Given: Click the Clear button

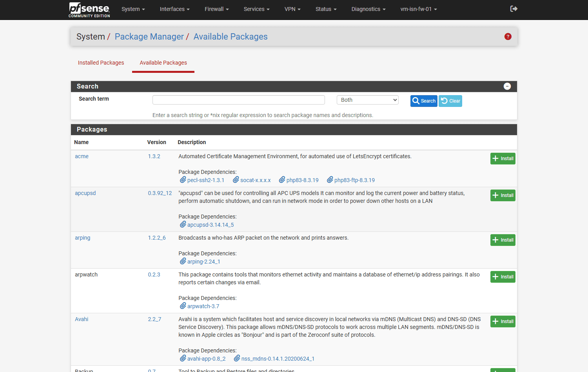Looking at the screenshot, I should click(x=450, y=101).
